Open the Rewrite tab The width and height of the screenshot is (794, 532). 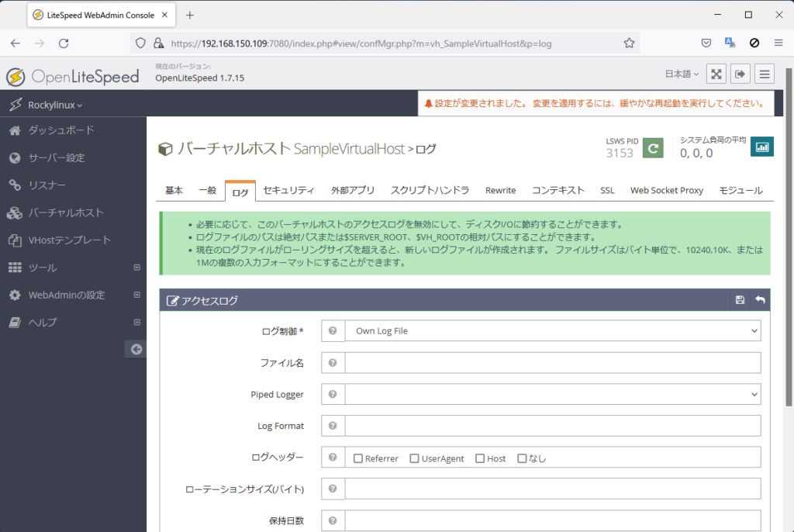coord(500,190)
